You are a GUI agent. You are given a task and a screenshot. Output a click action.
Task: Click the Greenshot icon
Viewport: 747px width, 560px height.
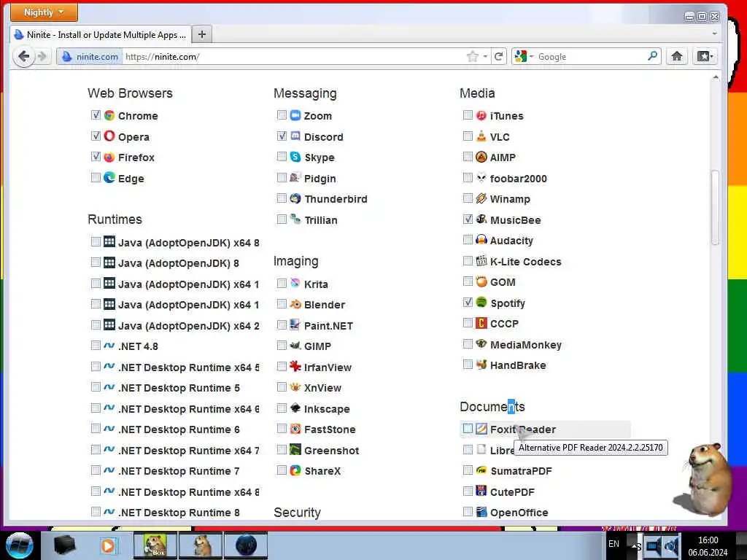pos(295,449)
